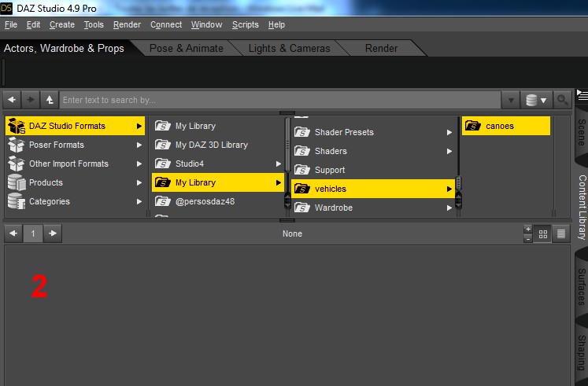Click the DAZ Studio title bar icon
Image resolution: width=588 pixels, height=386 pixels.
coord(6,8)
